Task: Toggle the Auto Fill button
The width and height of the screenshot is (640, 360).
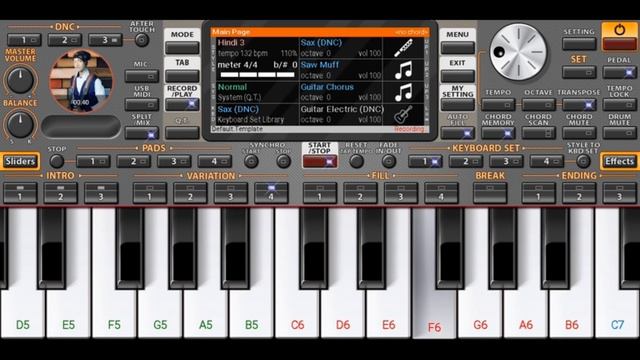Action: pos(458,133)
